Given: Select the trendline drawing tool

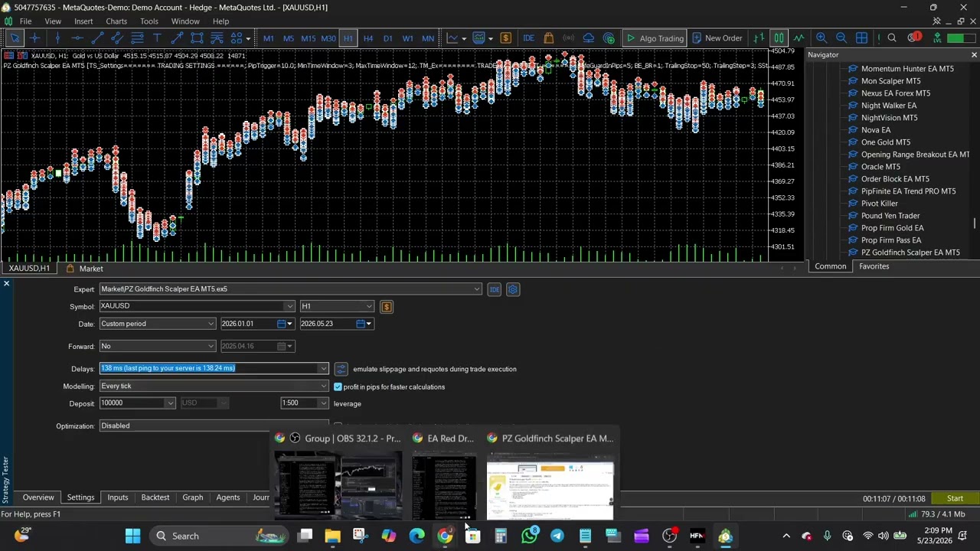Looking at the screenshot, I should pos(96,38).
